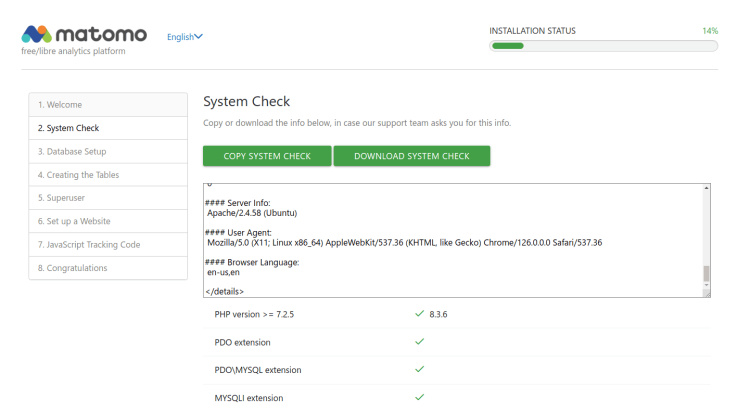Screen dimensions: 750x411
Task: Select the System Check step
Action: click(x=108, y=128)
